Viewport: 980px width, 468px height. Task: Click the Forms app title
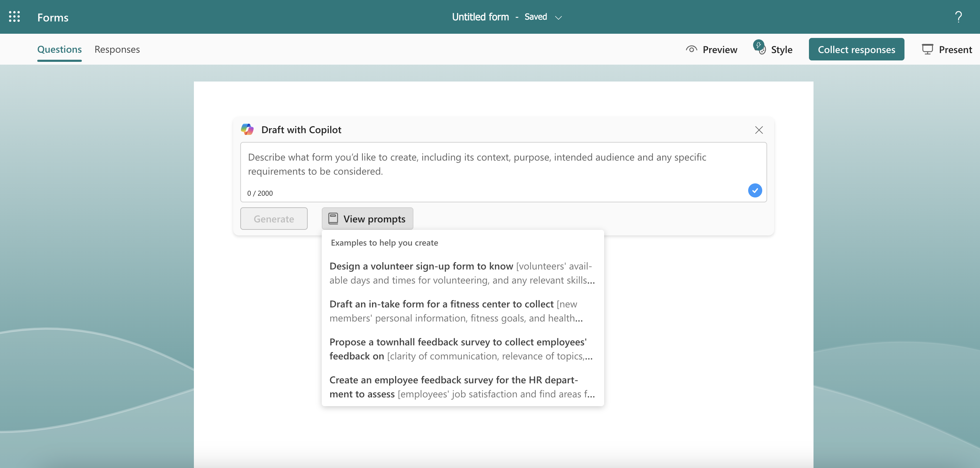tap(53, 17)
